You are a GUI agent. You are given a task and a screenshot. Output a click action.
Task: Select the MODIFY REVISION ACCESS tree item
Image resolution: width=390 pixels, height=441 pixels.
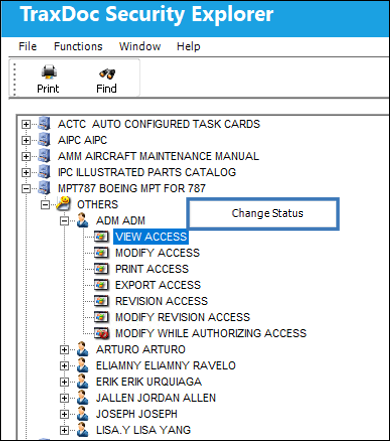182,317
